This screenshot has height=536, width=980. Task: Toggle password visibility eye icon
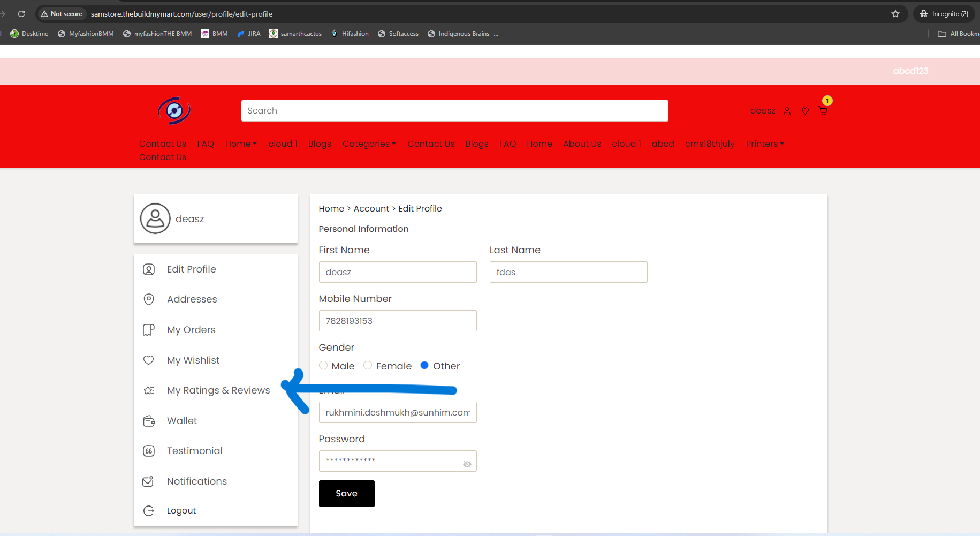click(x=467, y=464)
